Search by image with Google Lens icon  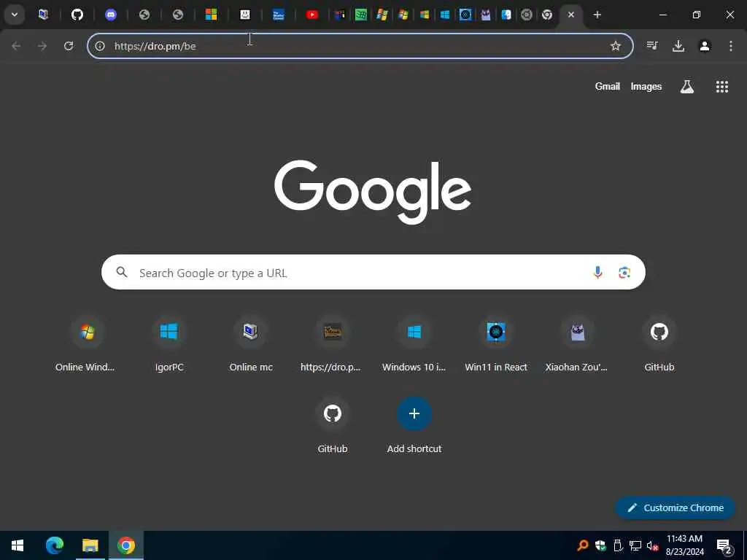[624, 272]
